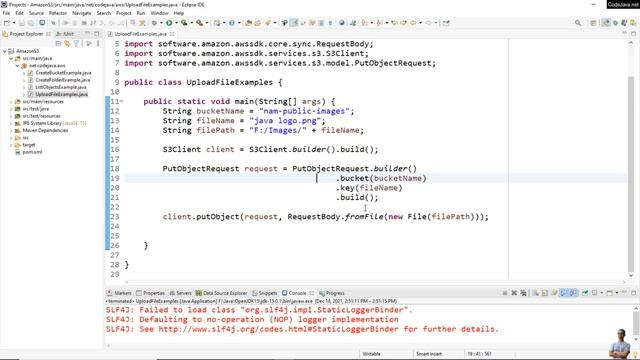Switch to the highlighted Java perspective icon

tap(606, 23)
